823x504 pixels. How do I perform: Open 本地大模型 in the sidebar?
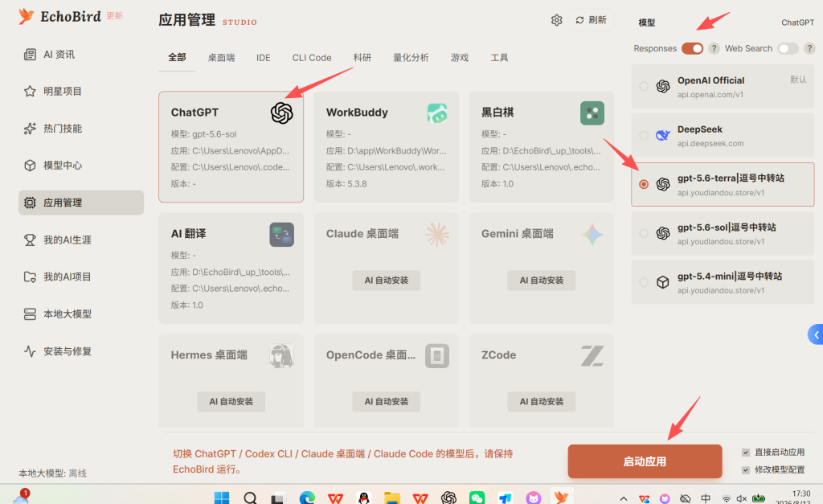click(81, 314)
